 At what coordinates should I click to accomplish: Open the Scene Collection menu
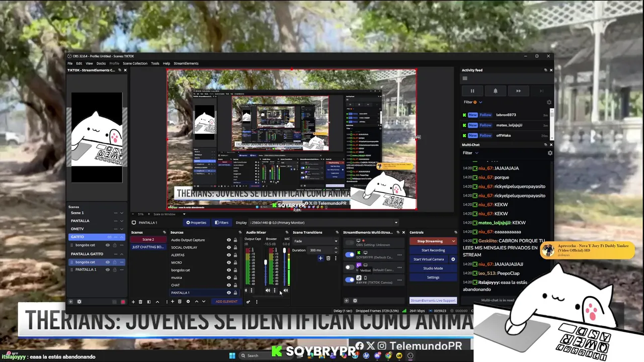pyautogui.click(x=135, y=63)
